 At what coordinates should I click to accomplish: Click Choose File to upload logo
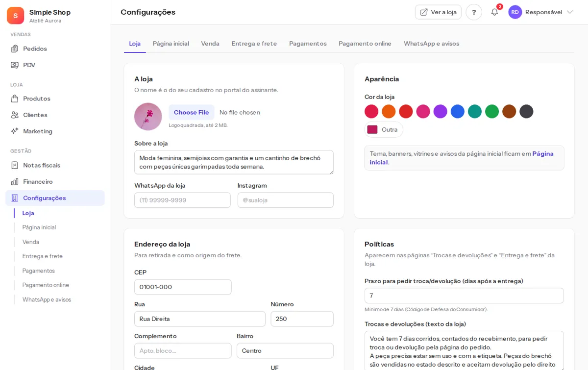(x=192, y=112)
